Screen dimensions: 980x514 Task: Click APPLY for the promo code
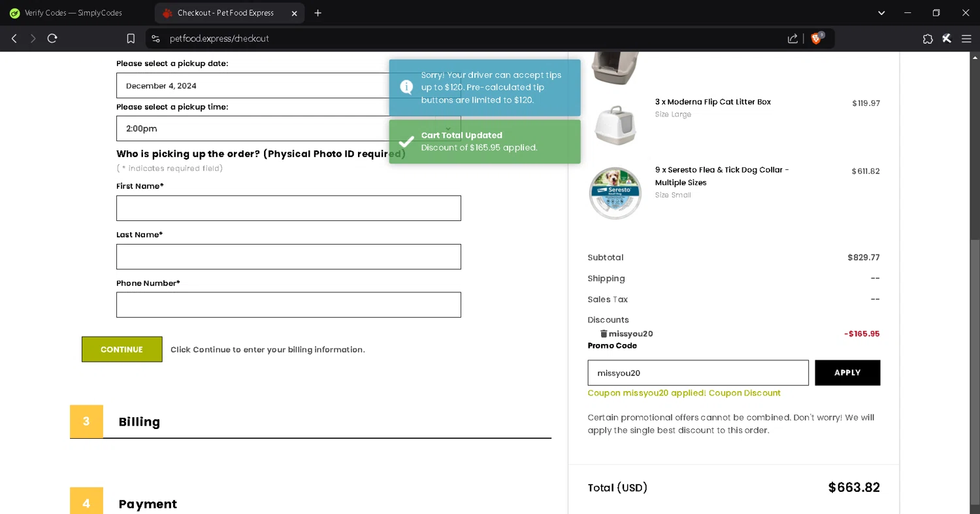click(847, 373)
